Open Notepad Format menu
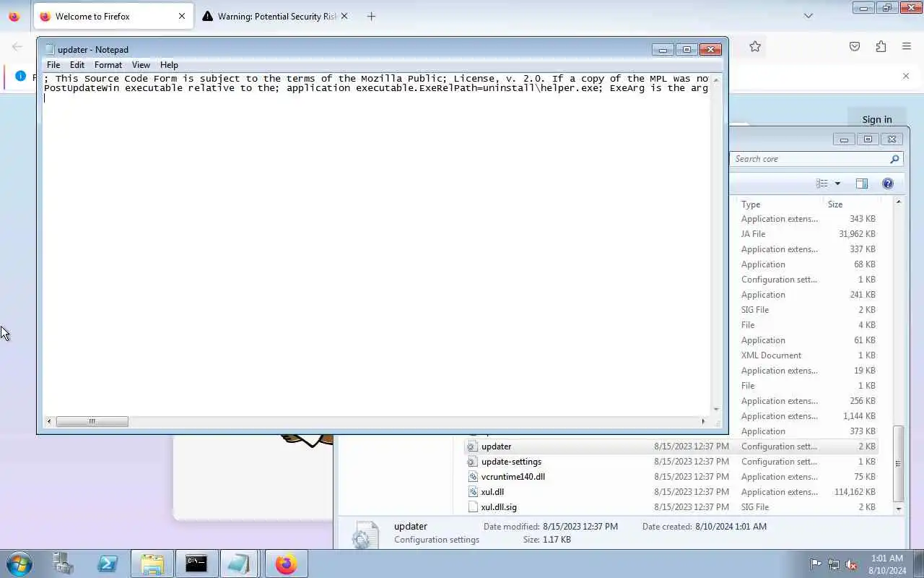This screenshot has height=578, width=924. [108, 64]
